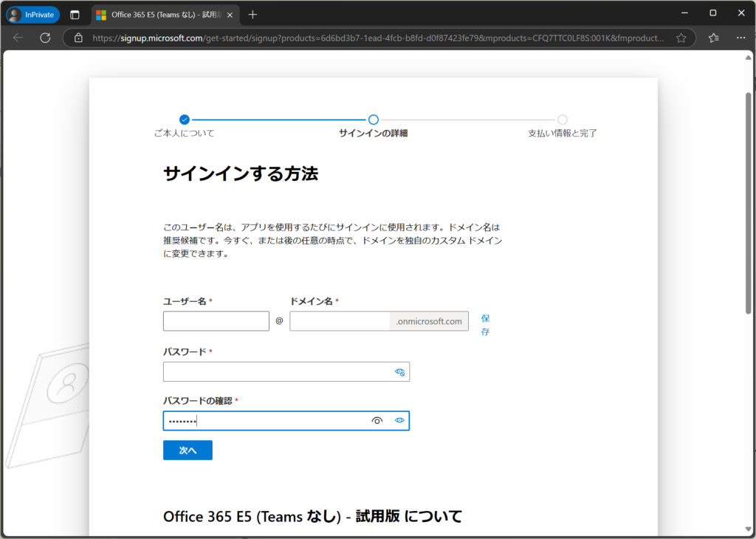Click the 次へ button
The height and width of the screenshot is (539, 756).
click(x=188, y=450)
